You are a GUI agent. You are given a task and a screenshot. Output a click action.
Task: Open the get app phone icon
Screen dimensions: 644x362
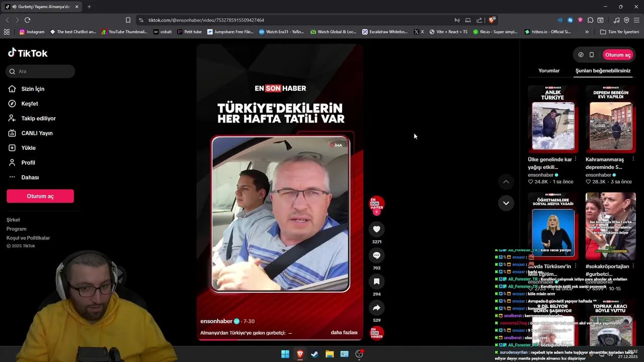592,55
